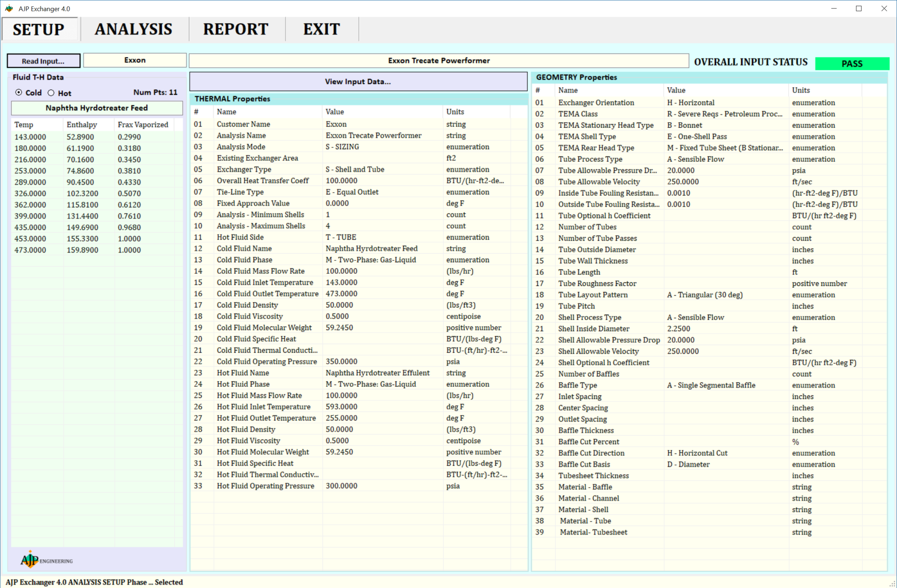Minimize the AJP Exchanger window

pyautogui.click(x=834, y=9)
